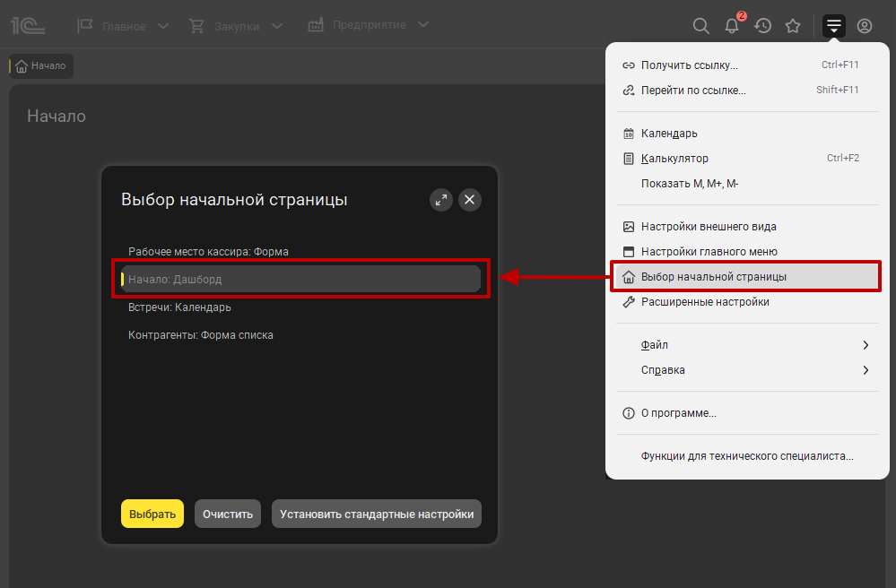Expand the Закупки section dropdown arrow
Screen dimensions: 896x588
click(x=277, y=26)
